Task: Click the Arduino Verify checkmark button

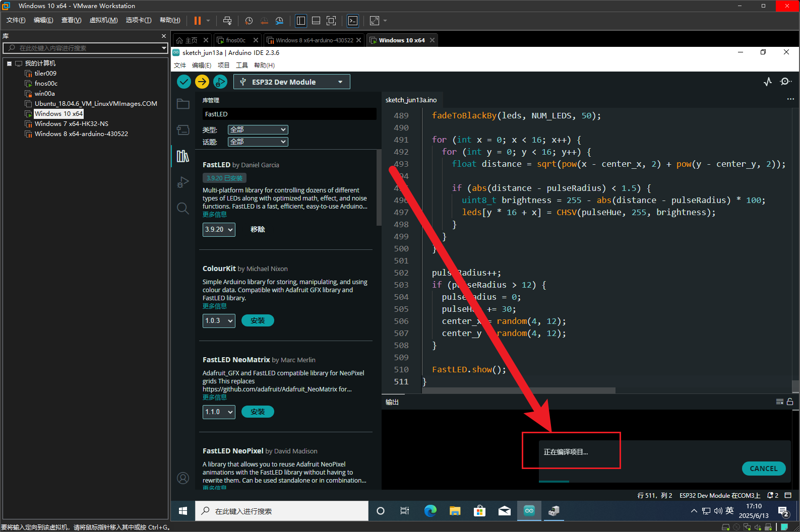Action: click(184, 82)
